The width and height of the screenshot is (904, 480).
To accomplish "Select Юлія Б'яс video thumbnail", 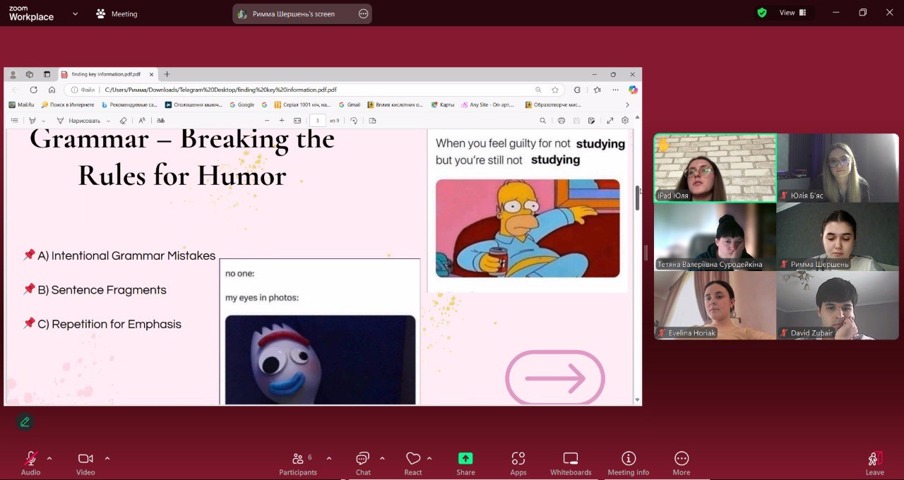I will click(837, 168).
